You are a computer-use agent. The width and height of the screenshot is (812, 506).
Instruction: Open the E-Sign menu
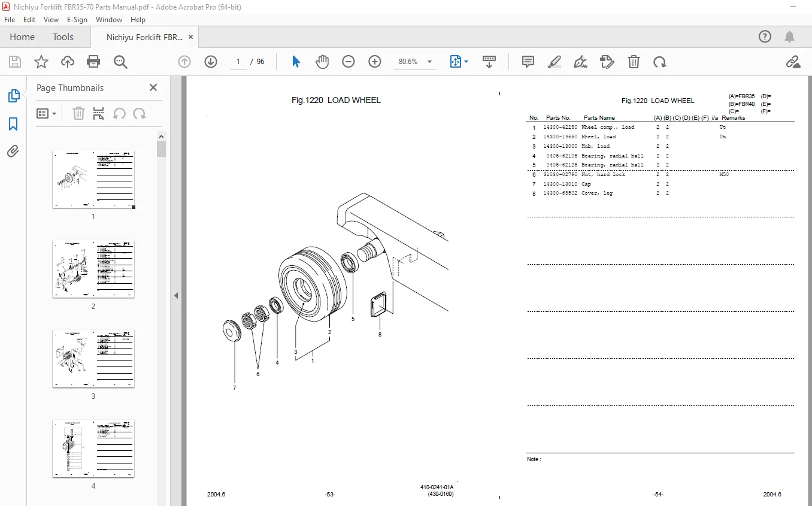click(77, 19)
